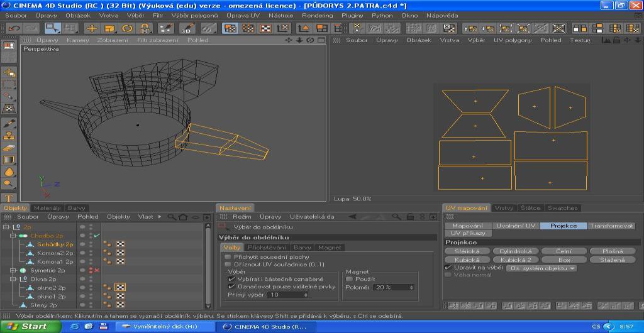
Task: Select the brush tool in left palette
Action: 9,123
